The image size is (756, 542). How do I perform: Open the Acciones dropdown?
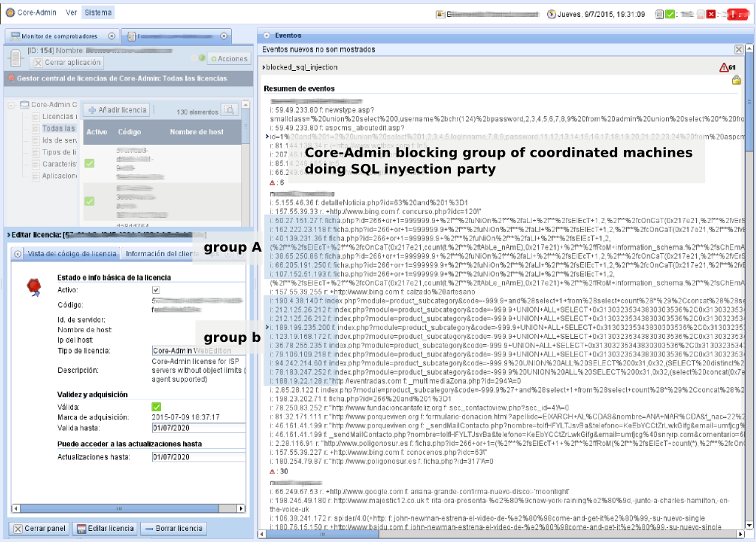pyautogui.click(x=230, y=59)
